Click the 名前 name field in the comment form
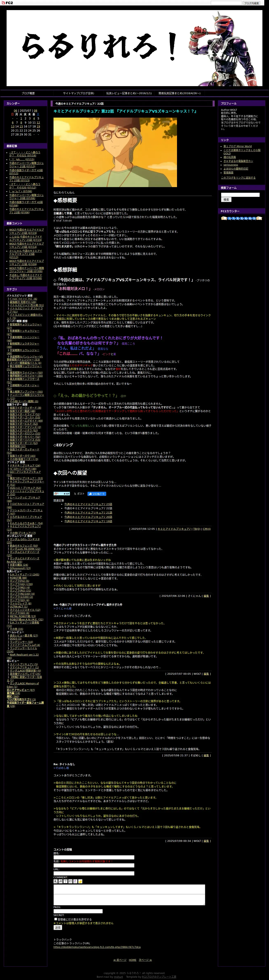Screen dimensions: 269x980 pos(94,865)
